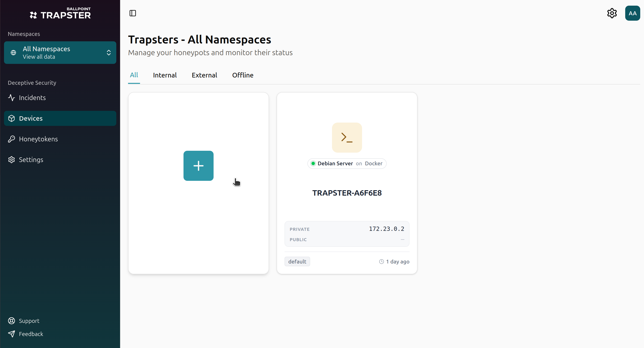The height and width of the screenshot is (348, 644).
Task: Click the Incidents activity icon
Action: tap(12, 98)
